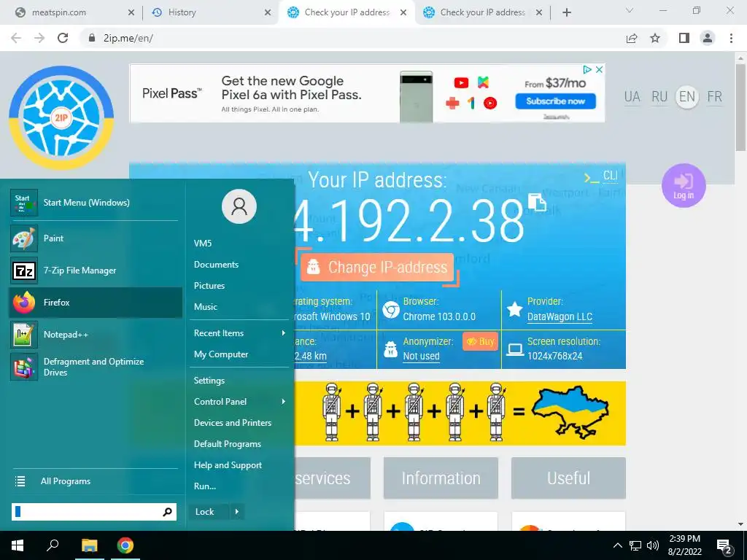
Task: Click the Log in button
Action: coord(684,185)
